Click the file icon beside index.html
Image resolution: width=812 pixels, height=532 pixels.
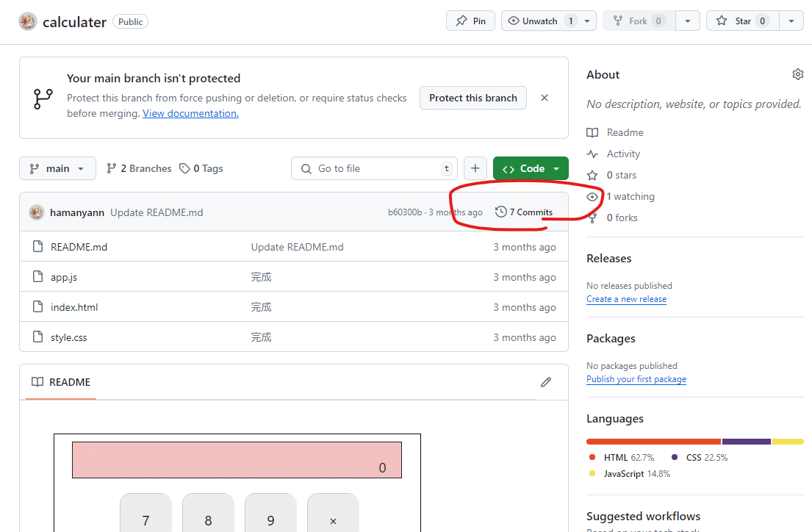pos(37,306)
